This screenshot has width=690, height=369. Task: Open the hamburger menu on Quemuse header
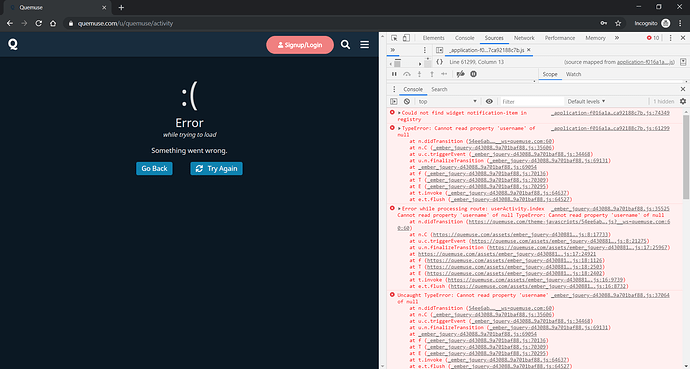coord(364,45)
